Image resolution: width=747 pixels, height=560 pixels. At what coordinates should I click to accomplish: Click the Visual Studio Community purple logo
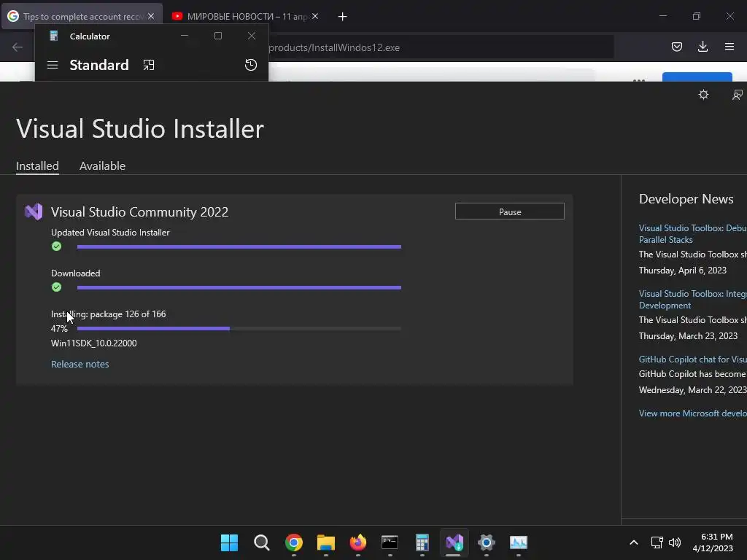[x=34, y=211]
